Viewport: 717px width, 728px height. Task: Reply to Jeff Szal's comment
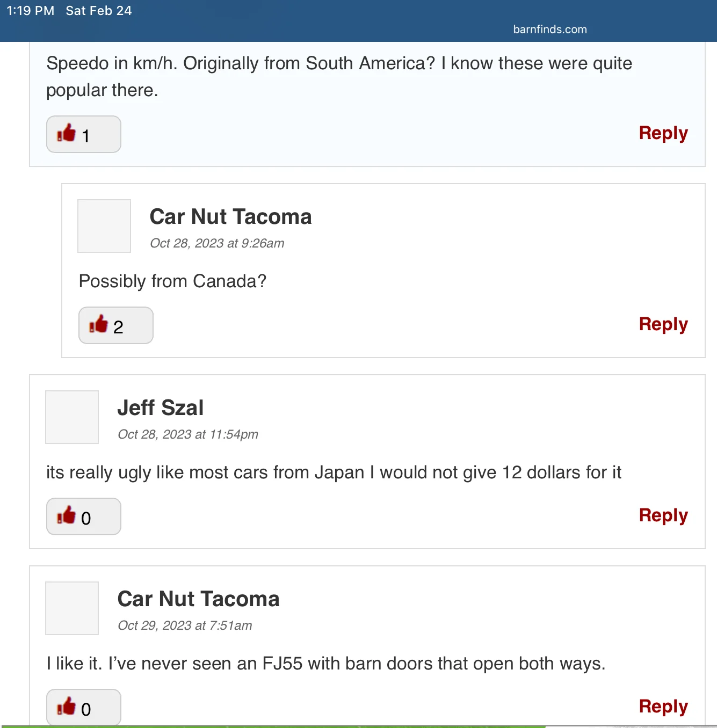[x=663, y=515]
